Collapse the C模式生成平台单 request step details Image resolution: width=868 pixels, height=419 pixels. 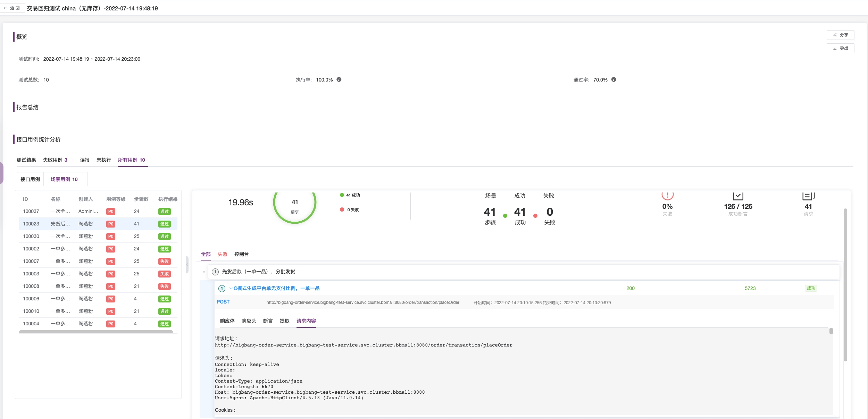231,288
